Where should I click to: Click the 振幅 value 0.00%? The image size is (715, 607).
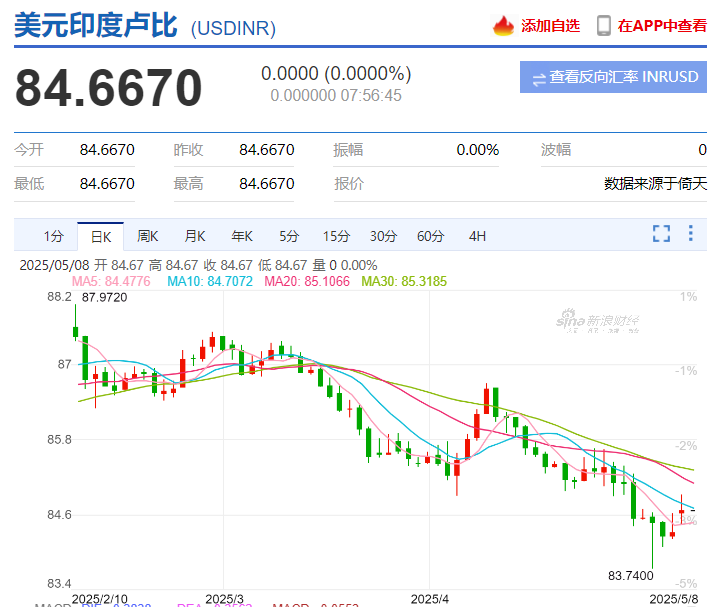478,150
